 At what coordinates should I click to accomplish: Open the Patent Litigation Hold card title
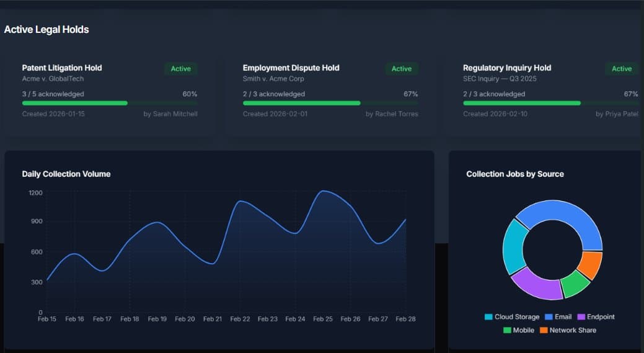tap(62, 68)
